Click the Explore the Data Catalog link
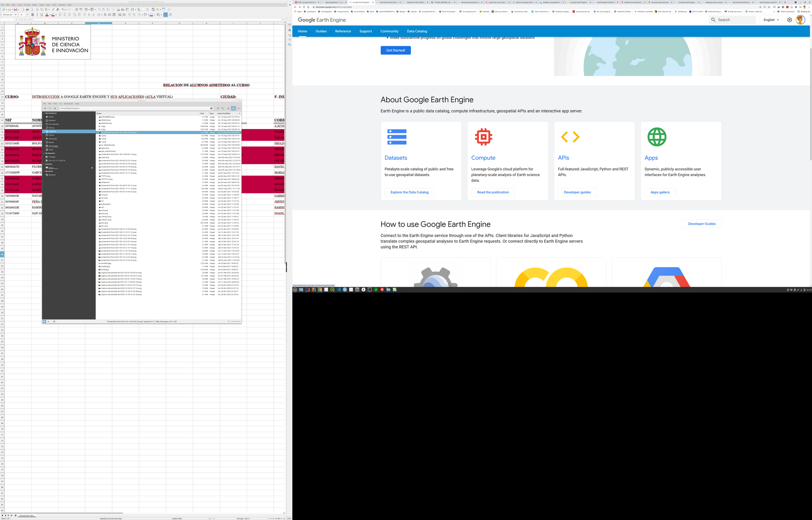Viewport: 812px width, 520px height. (x=409, y=192)
